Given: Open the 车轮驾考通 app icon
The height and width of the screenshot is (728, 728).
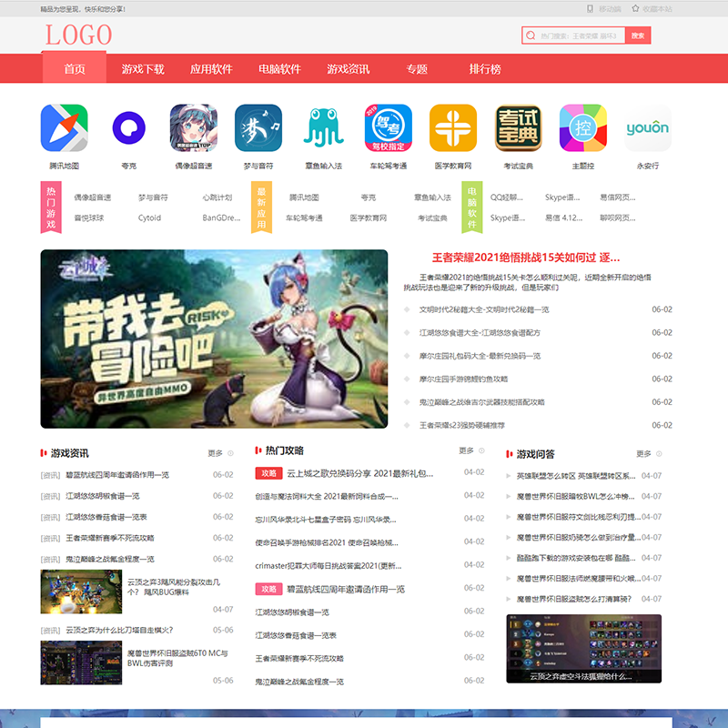Looking at the screenshot, I should coord(389,128).
